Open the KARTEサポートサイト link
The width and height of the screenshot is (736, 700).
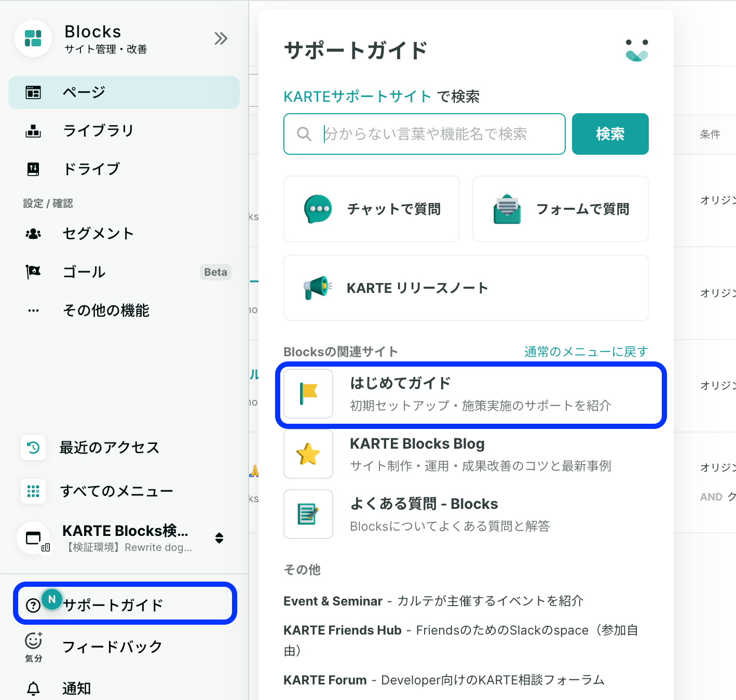pyautogui.click(x=358, y=96)
